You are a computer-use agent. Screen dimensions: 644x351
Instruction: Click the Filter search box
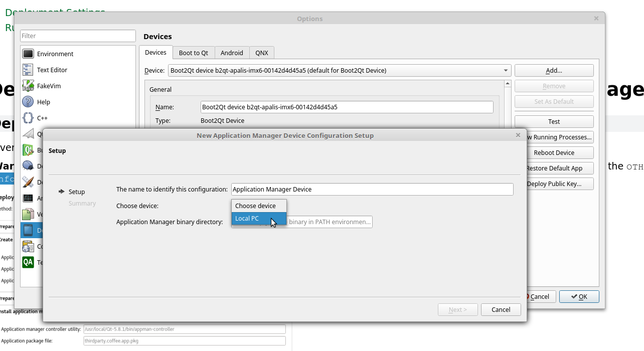point(78,36)
